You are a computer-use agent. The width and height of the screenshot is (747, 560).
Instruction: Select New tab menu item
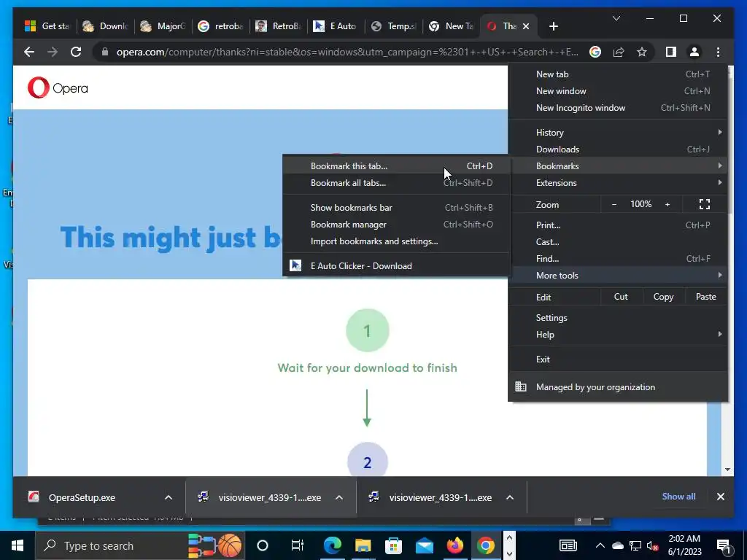tap(618, 74)
